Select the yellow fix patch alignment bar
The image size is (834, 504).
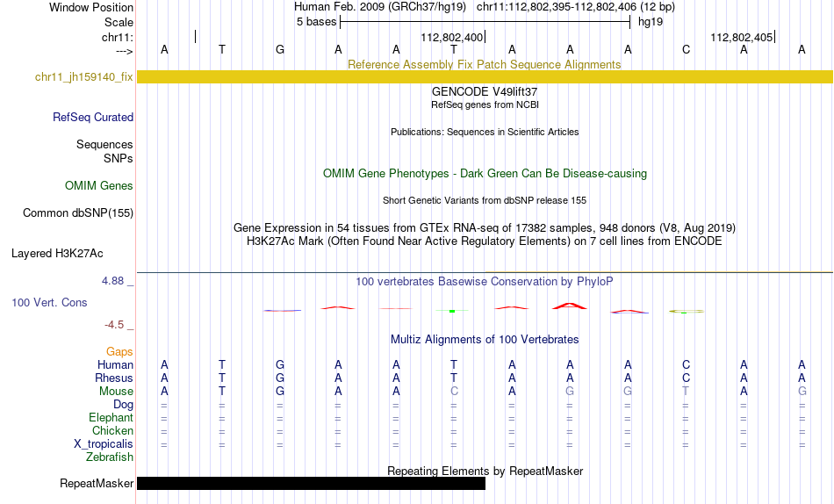485,76
